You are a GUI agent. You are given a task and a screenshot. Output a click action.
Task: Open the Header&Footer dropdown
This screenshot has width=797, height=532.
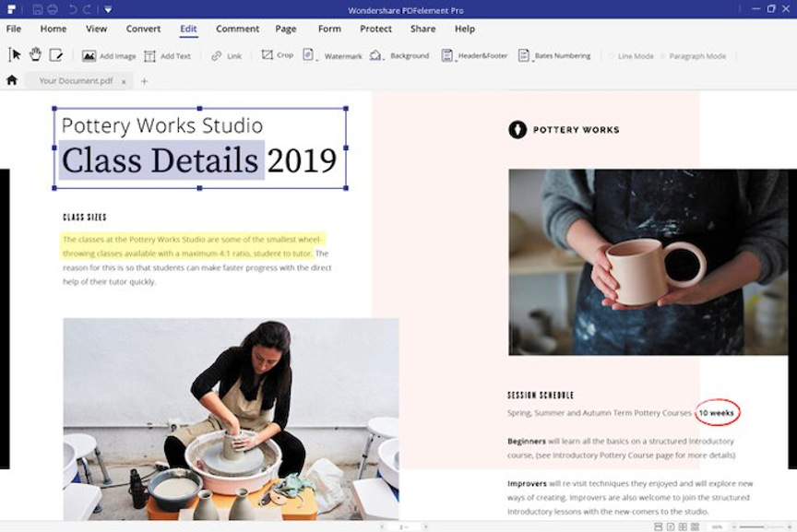tap(474, 56)
